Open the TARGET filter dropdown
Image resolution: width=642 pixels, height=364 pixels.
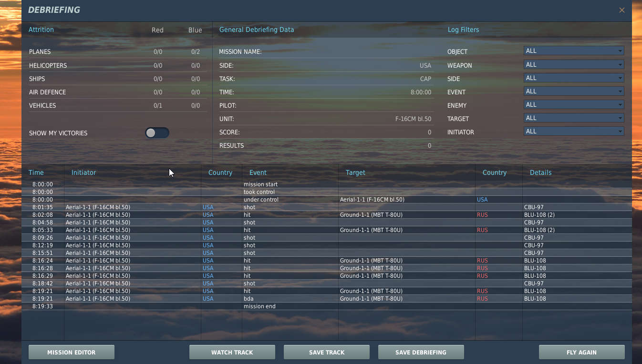pos(574,118)
